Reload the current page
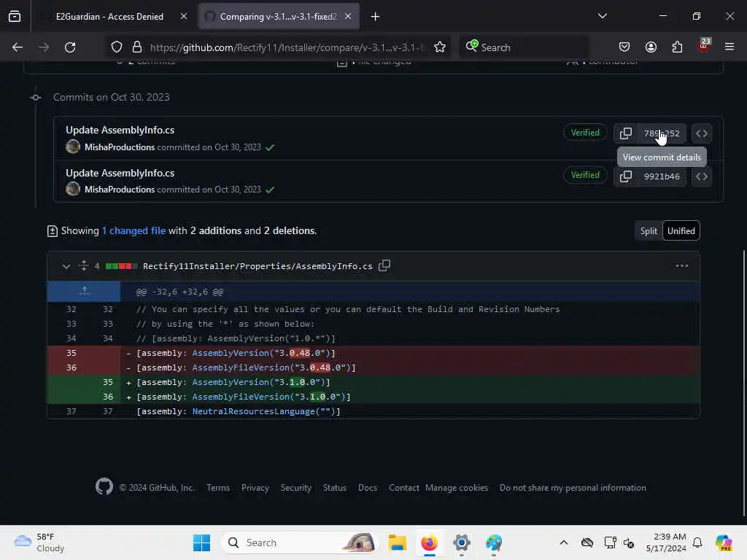 [70, 47]
